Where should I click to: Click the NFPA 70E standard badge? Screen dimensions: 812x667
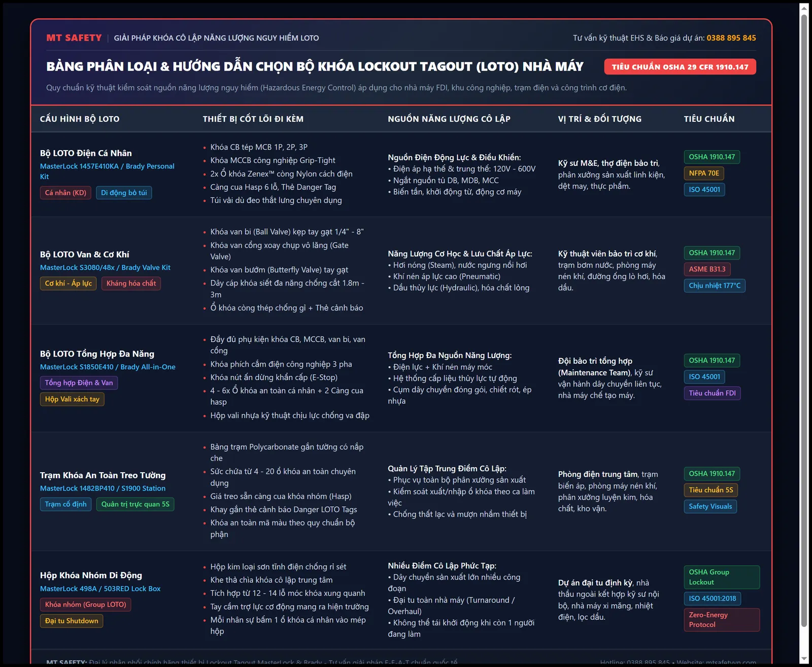pos(704,173)
